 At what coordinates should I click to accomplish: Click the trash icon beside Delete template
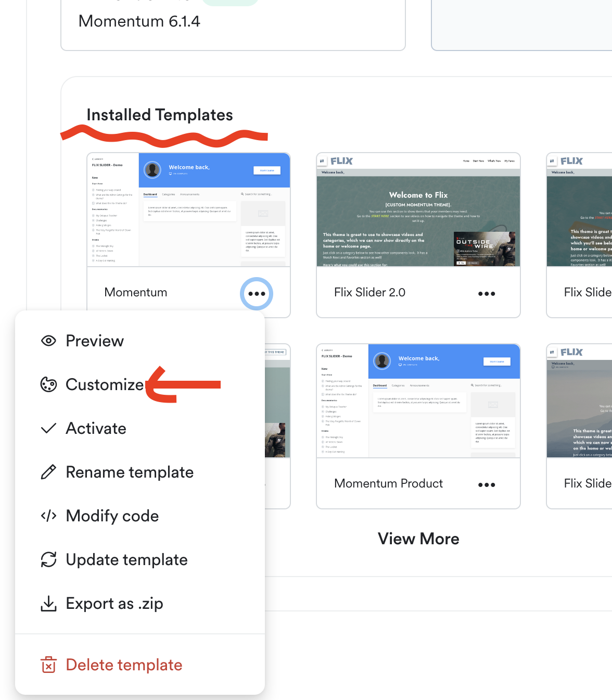[48, 665]
